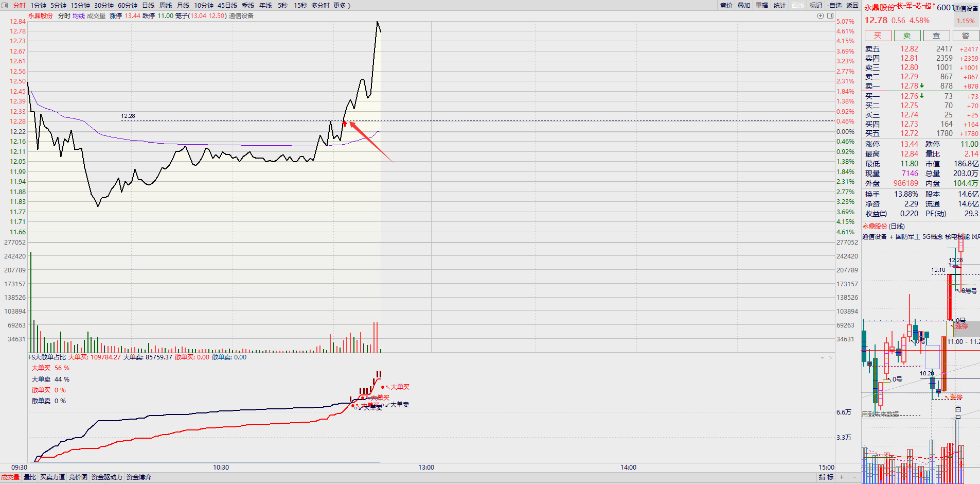Open the 月线 monthly chart

[183, 5]
